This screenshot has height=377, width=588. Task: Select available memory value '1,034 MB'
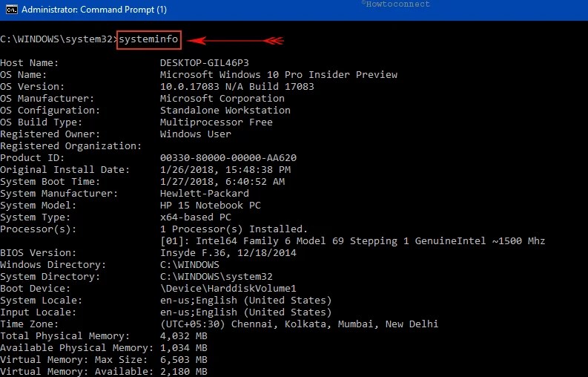coord(184,348)
